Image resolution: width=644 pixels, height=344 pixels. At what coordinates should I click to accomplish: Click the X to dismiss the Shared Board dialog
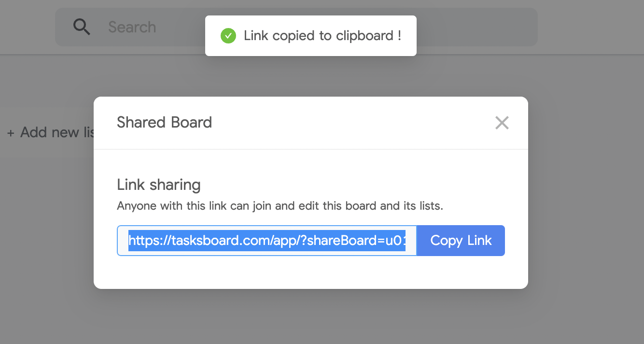click(x=502, y=123)
